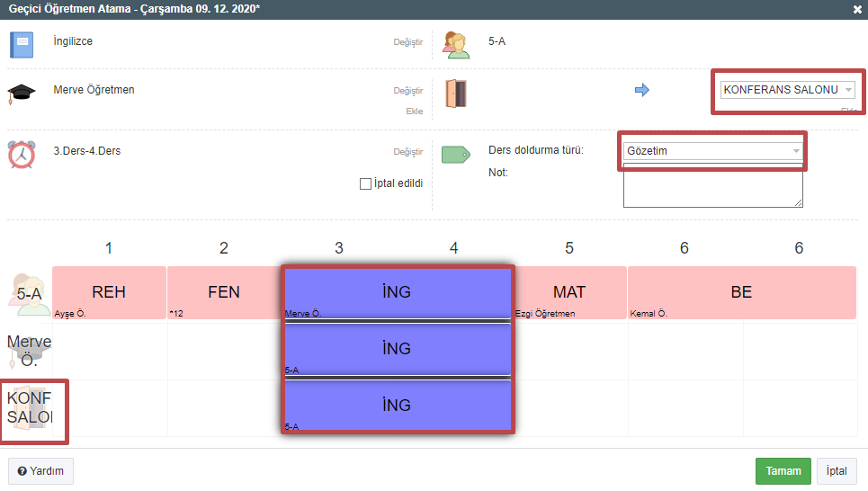Click Ekle under the teacher row
The height and width of the screenshot is (491, 868).
pos(414,112)
